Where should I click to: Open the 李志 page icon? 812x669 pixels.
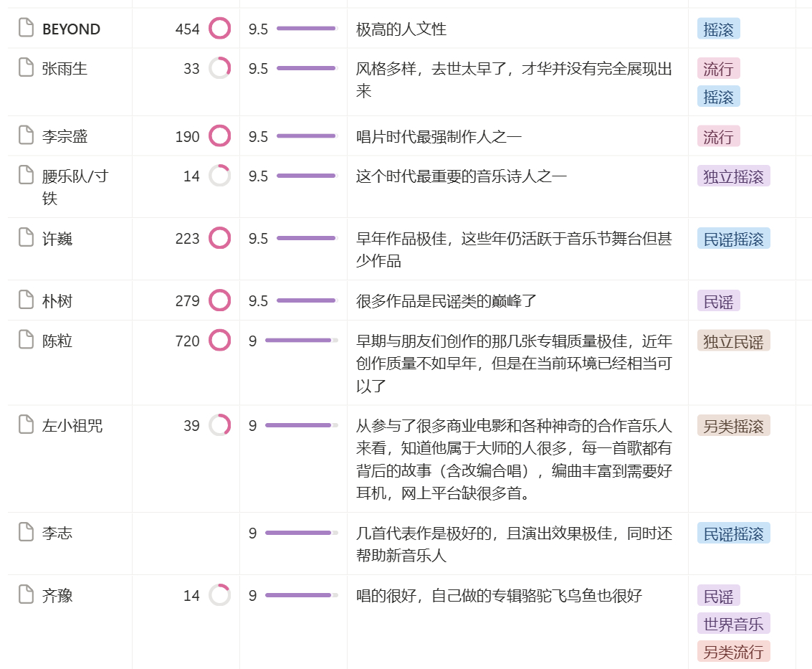(x=26, y=532)
